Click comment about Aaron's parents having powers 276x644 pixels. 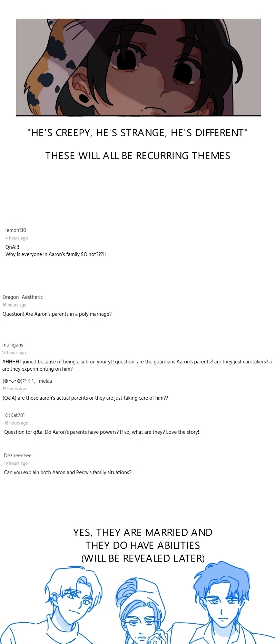pos(102,432)
